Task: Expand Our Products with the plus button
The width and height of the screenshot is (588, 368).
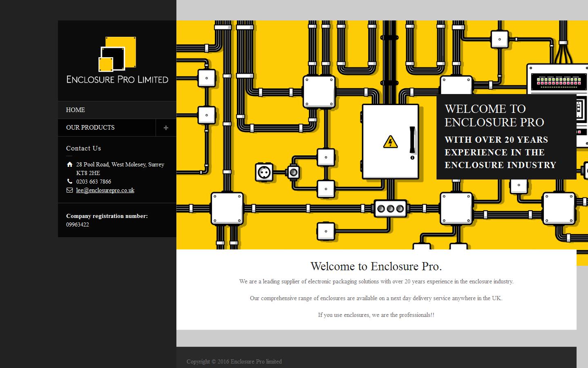Action: pyautogui.click(x=166, y=128)
